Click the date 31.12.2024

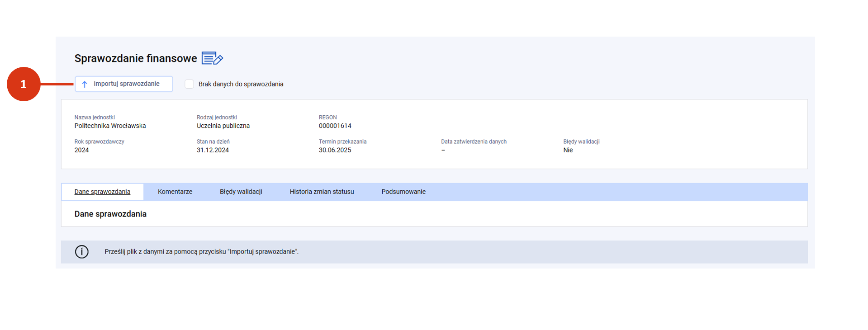(213, 150)
